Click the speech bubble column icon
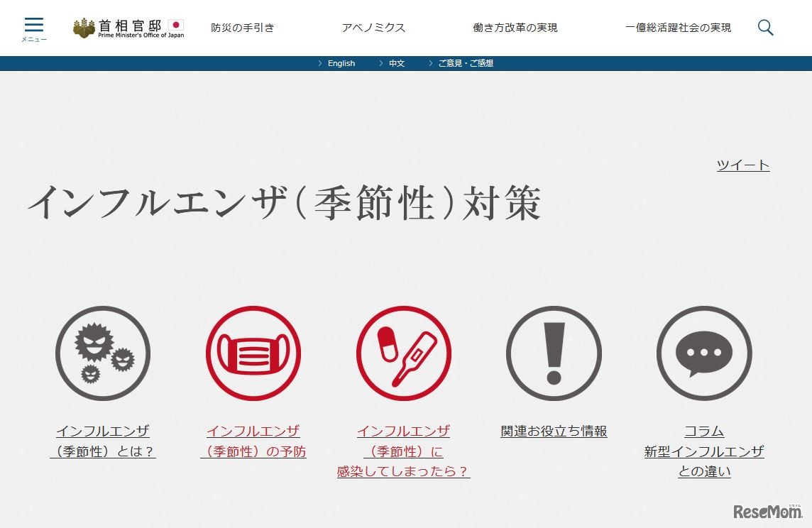The width and height of the screenshot is (812, 528). point(704,353)
